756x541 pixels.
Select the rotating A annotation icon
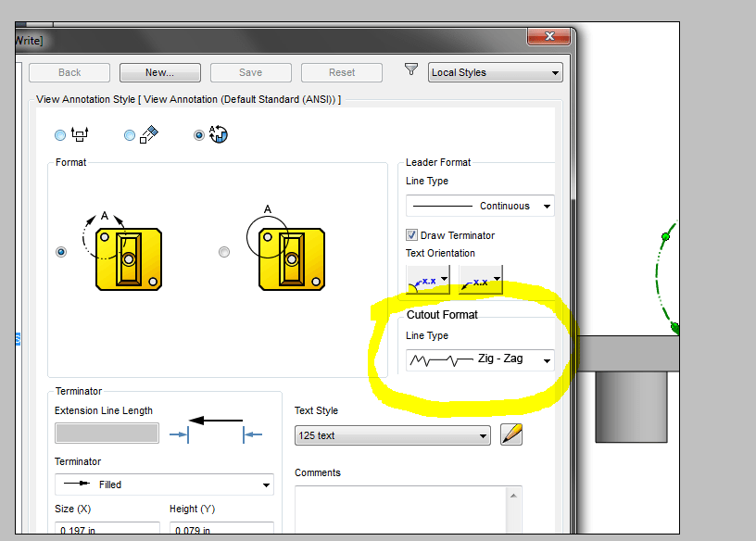point(218,134)
